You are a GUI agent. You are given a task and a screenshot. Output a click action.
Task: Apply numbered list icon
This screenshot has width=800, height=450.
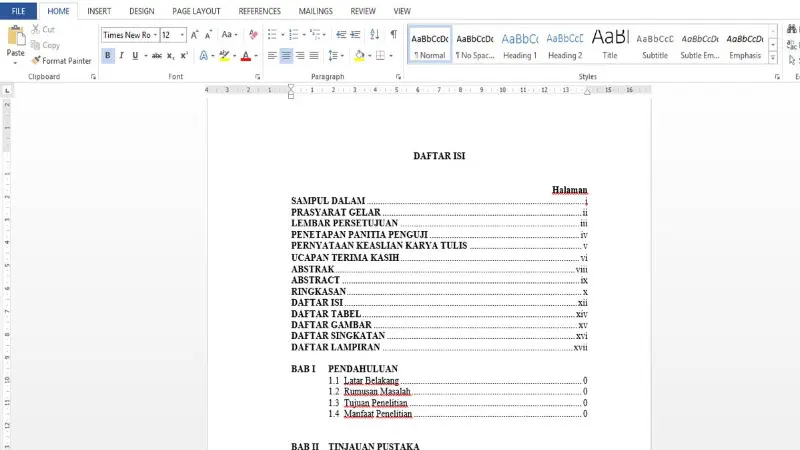(x=293, y=35)
